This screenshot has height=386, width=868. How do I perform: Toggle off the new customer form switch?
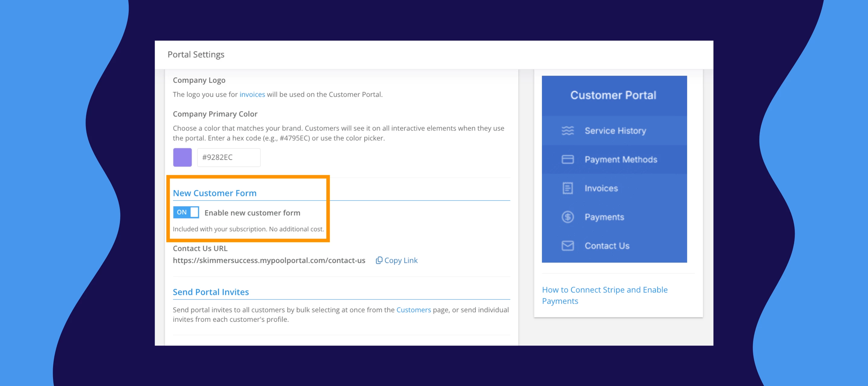186,212
